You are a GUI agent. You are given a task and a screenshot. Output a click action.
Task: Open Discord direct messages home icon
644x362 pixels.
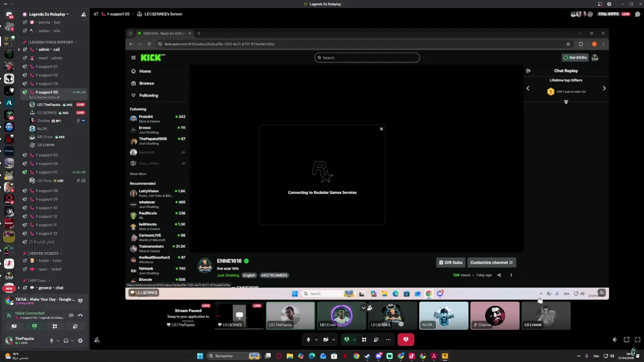click(x=9, y=15)
